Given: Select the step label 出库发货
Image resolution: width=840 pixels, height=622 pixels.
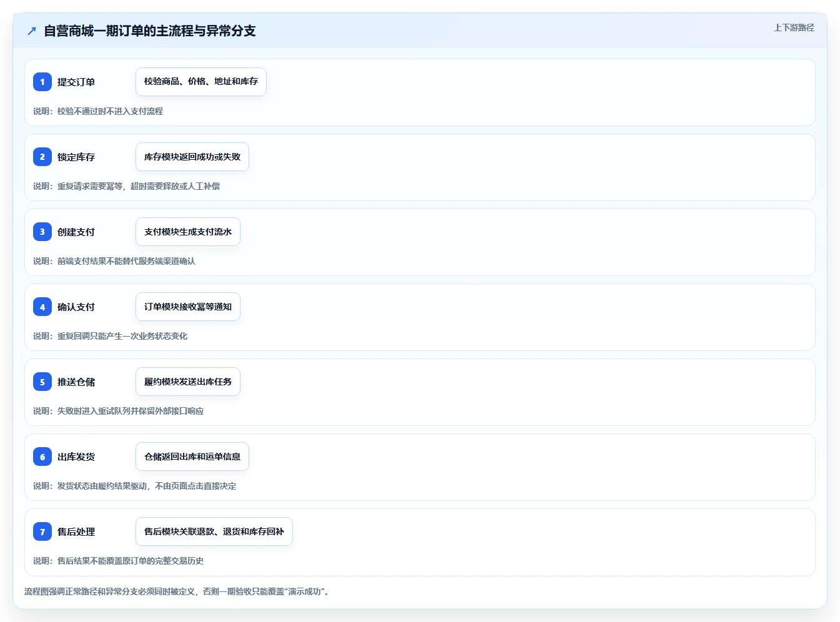Looking at the screenshot, I should (x=76, y=457).
